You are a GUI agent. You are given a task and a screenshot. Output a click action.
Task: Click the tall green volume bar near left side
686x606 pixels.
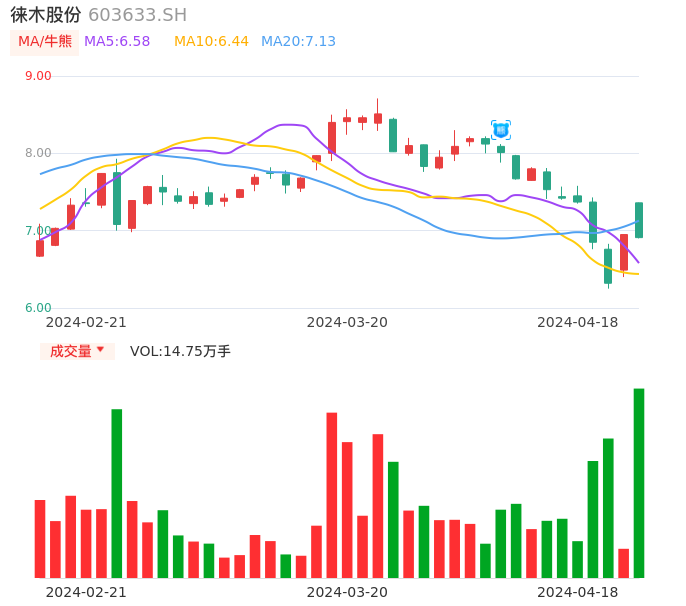coord(117,493)
